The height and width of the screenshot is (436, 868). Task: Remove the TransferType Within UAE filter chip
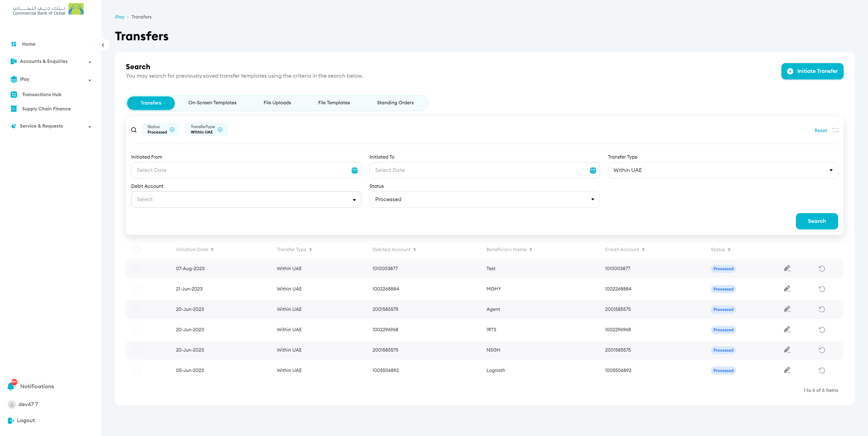coord(220,129)
